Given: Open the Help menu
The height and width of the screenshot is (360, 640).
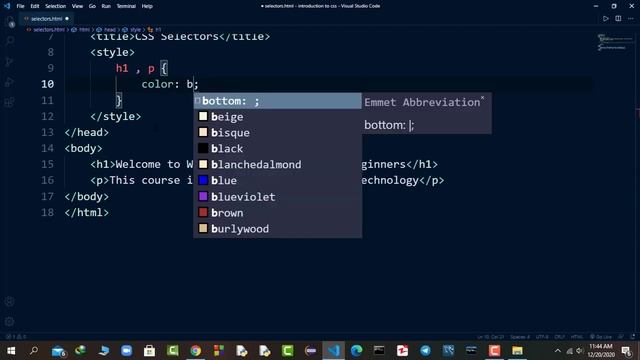Looking at the screenshot, I should (x=147, y=6).
